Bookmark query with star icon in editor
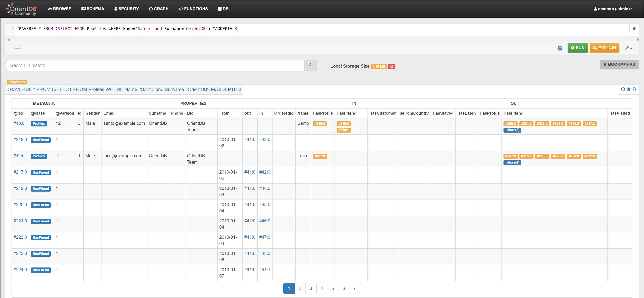The width and height of the screenshot is (644, 298). pyautogui.click(x=634, y=28)
